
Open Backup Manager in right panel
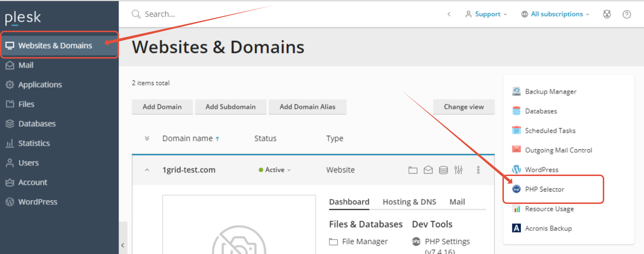[x=551, y=92]
